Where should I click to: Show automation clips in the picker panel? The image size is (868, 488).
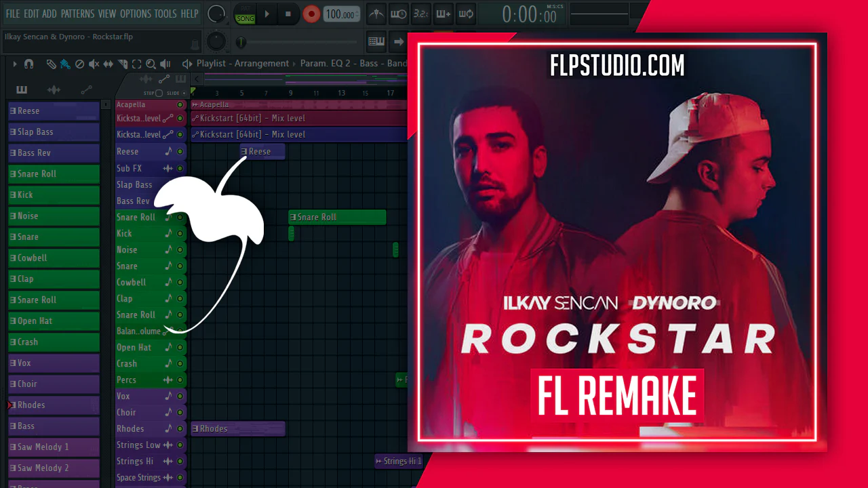(86, 89)
